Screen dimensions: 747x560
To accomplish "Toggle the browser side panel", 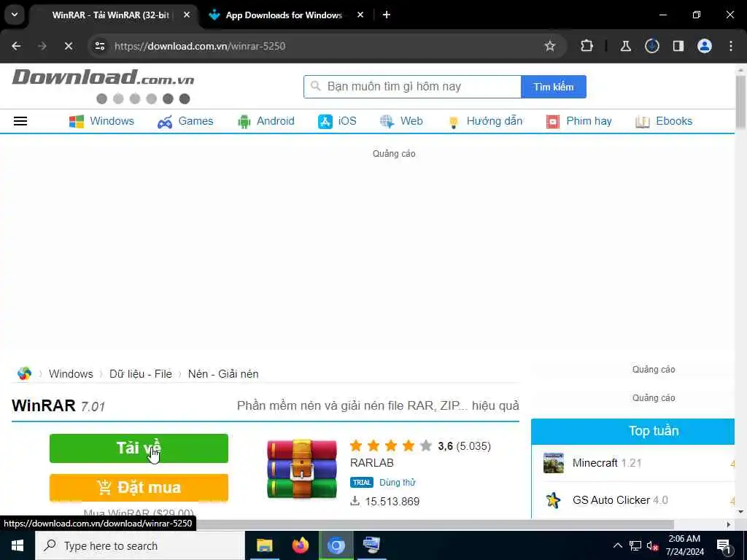I will [678, 46].
